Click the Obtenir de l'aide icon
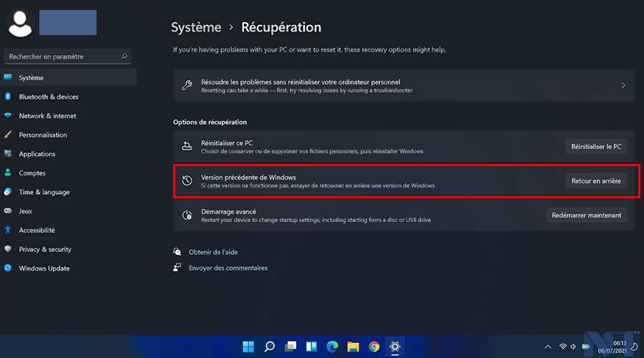Image resolution: width=644 pixels, height=358 pixels. coord(177,251)
